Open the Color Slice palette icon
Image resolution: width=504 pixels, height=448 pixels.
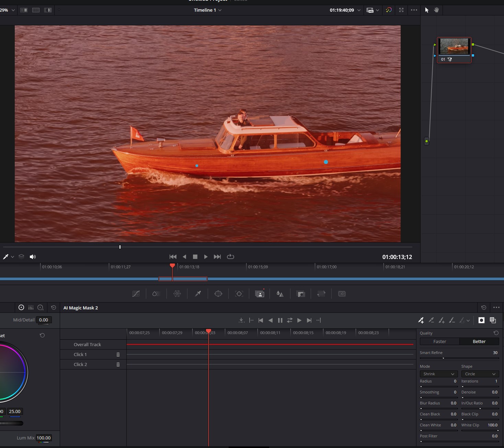coord(156,294)
